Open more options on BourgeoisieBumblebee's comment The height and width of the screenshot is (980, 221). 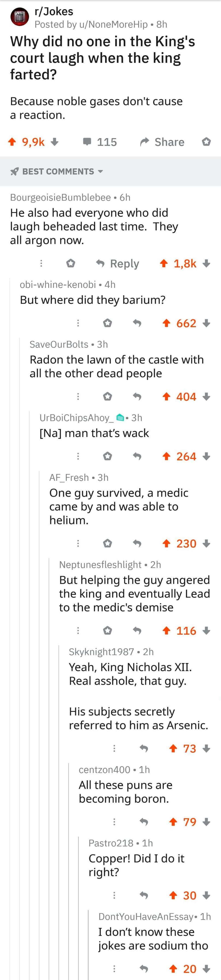[x=42, y=264]
